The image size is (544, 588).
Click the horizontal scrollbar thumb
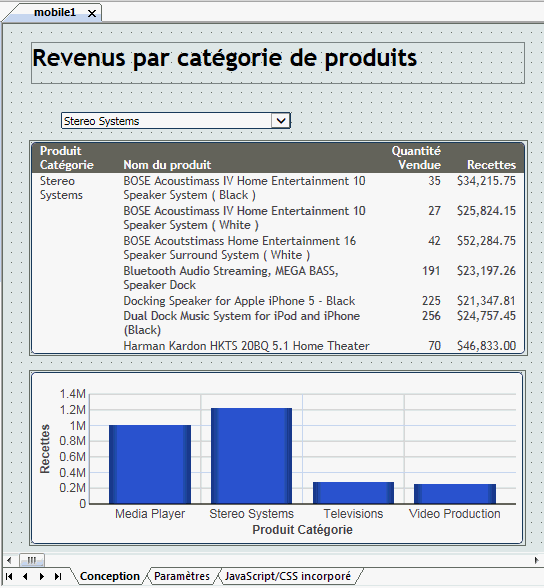32,560
